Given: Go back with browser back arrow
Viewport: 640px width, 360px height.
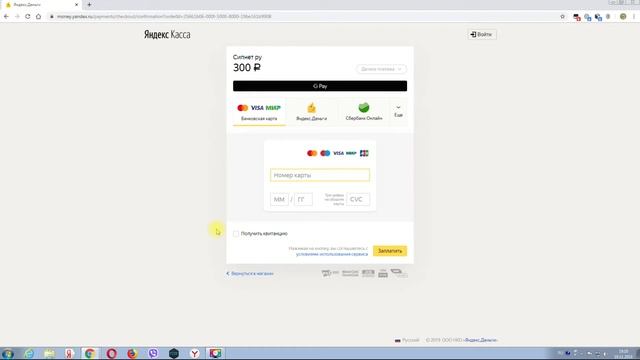Looking at the screenshot, I should click(x=6, y=16).
